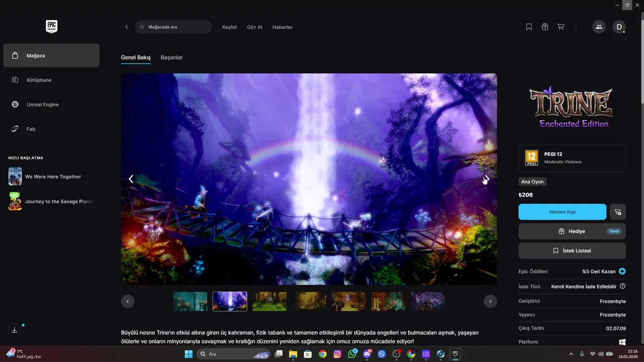Select the first screenshot thumbnail

[x=190, y=301]
